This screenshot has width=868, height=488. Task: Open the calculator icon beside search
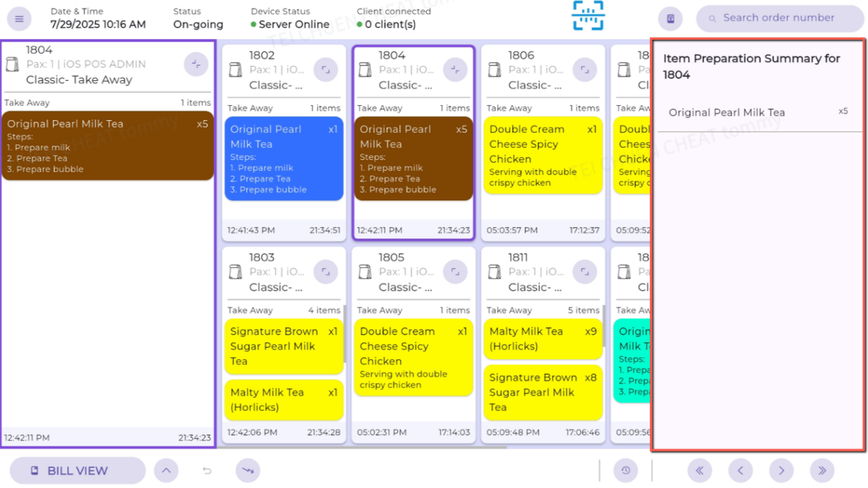[x=670, y=19]
